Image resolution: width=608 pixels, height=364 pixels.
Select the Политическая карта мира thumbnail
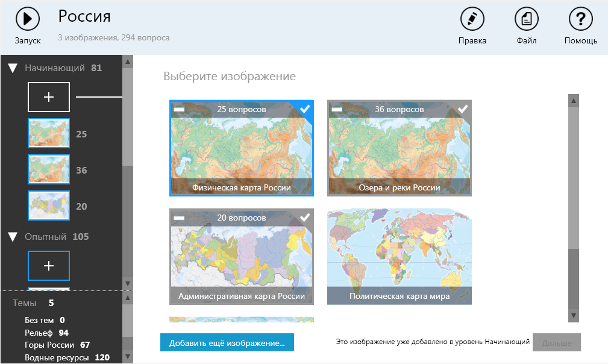[x=399, y=256]
